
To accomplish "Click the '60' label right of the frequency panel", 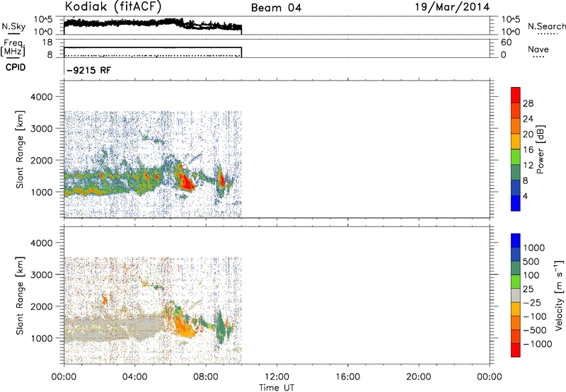I will click(x=507, y=42).
